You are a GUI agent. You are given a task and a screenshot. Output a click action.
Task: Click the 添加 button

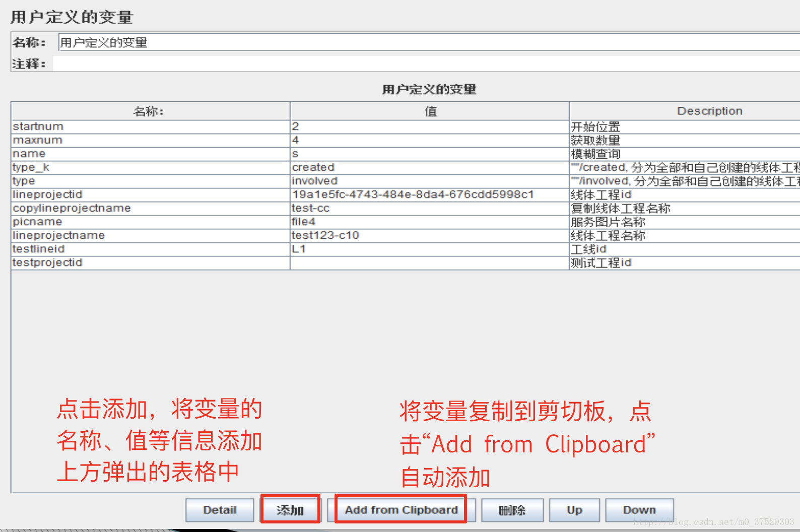click(290, 510)
